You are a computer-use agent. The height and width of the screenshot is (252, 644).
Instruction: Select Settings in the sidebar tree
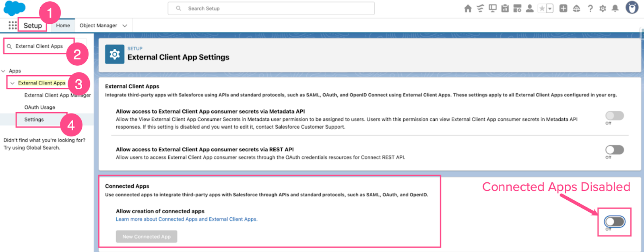click(x=34, y=120)
